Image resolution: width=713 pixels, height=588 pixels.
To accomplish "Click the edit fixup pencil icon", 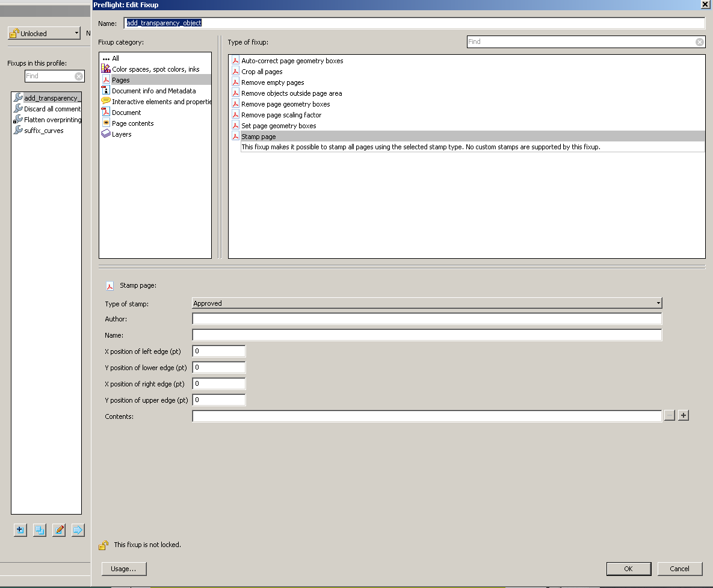I will (58, 530).
